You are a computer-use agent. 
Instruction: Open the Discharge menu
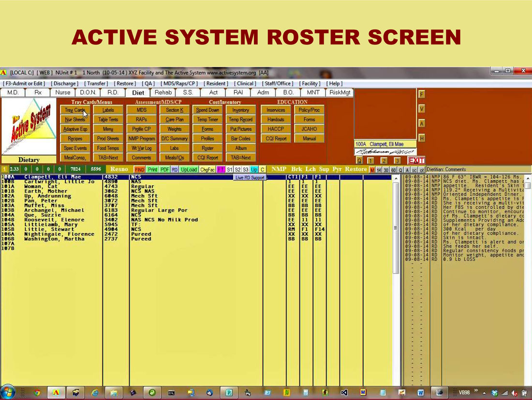point(64,84)
